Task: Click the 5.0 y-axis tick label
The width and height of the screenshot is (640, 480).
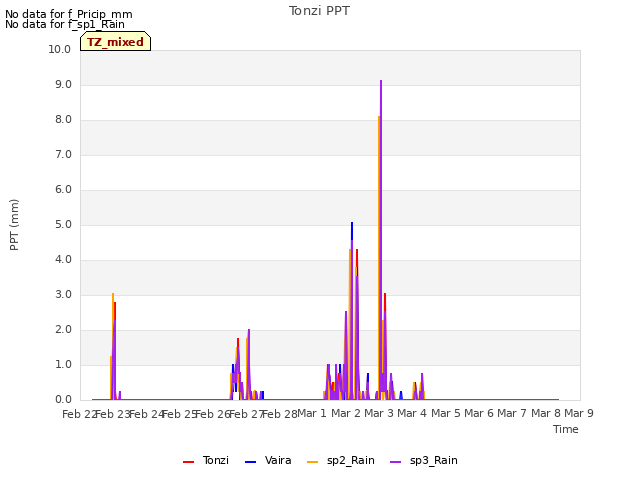Action: click(63, 224)
